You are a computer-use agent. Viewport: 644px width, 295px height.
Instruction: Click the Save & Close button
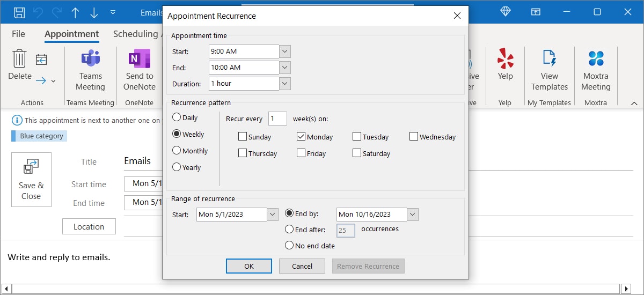click(x=31, y=180)
